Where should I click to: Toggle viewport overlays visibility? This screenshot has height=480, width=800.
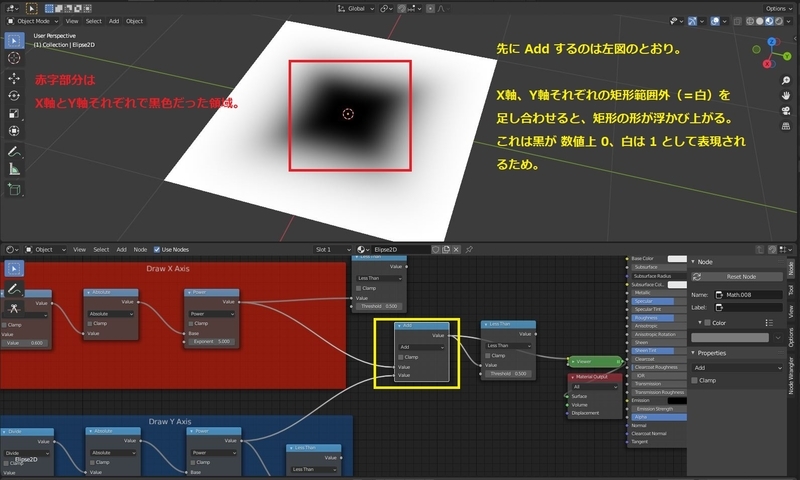click(x=715, y=21)
